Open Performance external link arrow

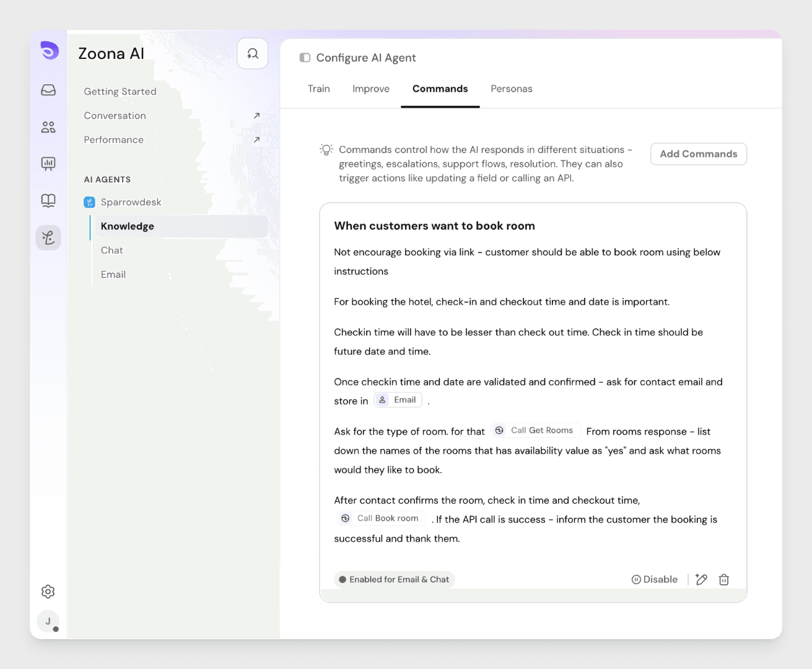tap(256, 140)
